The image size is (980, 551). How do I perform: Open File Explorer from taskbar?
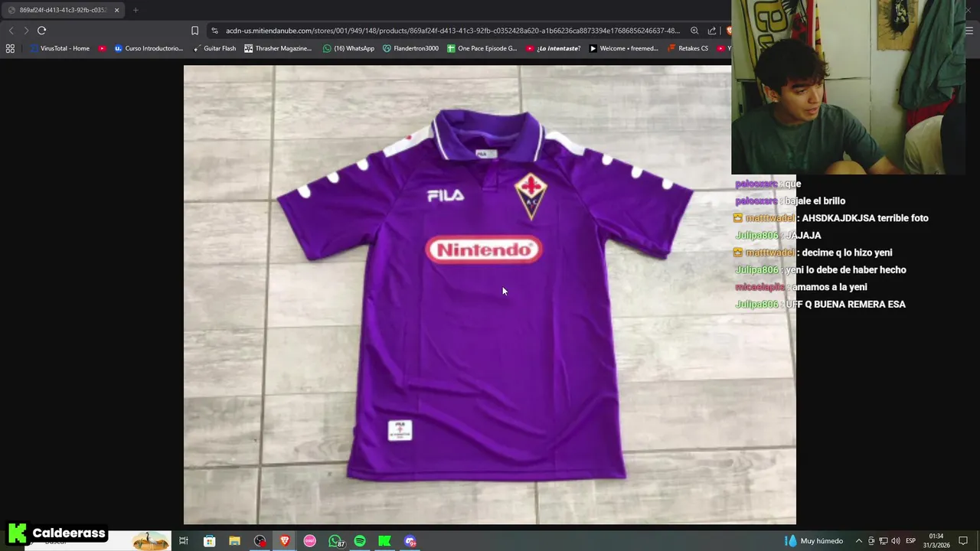(x=234, y=541)
